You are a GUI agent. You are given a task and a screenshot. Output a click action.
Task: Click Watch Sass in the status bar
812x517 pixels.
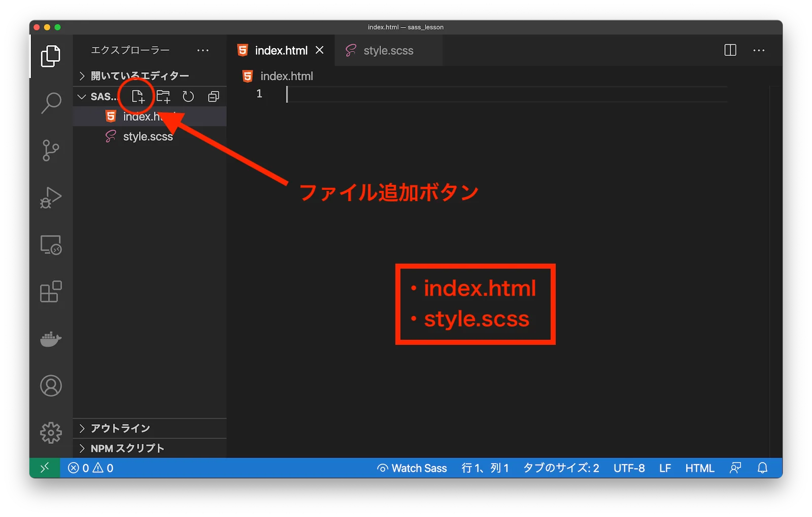click(x=412, y=468)
